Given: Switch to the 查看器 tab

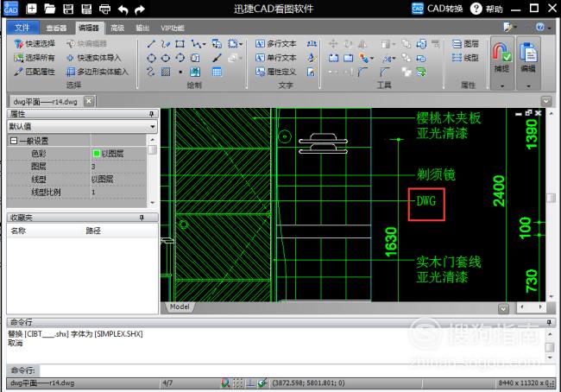Looking at the screenshot, I should [56, 28].
